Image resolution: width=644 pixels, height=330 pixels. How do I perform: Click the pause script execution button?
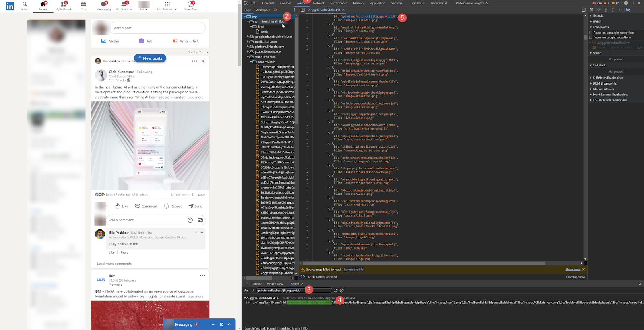tap(592, 10)
